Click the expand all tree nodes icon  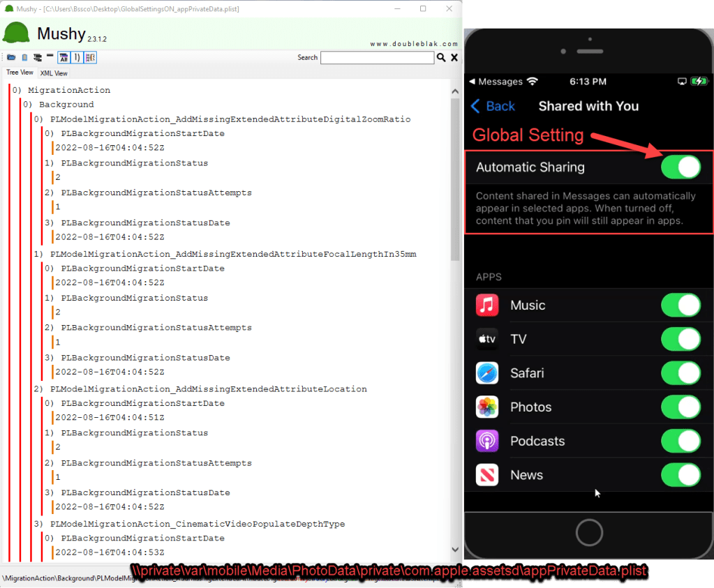(x=37, y=57)
